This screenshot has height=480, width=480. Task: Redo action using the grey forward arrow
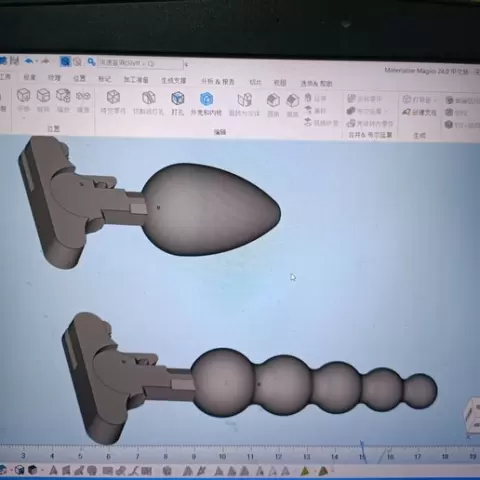[x=45, y=61]
